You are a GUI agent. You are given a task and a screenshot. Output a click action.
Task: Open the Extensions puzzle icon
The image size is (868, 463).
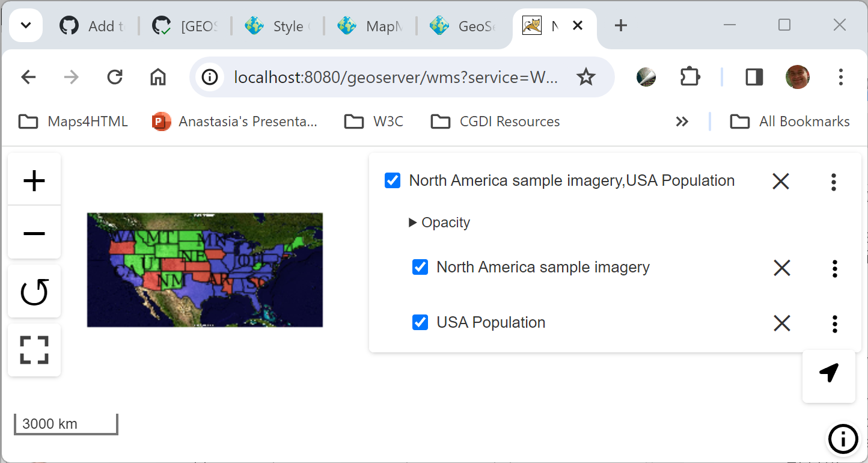pos(690,77)
